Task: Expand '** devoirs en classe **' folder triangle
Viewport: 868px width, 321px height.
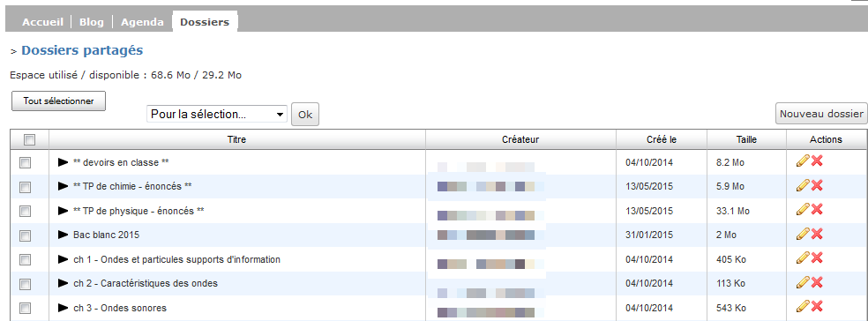Action: [x=63, y=162]
